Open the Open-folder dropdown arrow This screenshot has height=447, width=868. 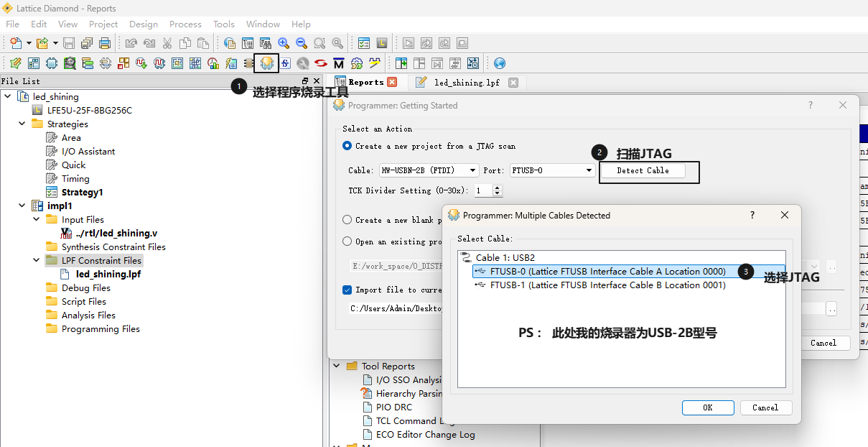click(x=55, y=43)
